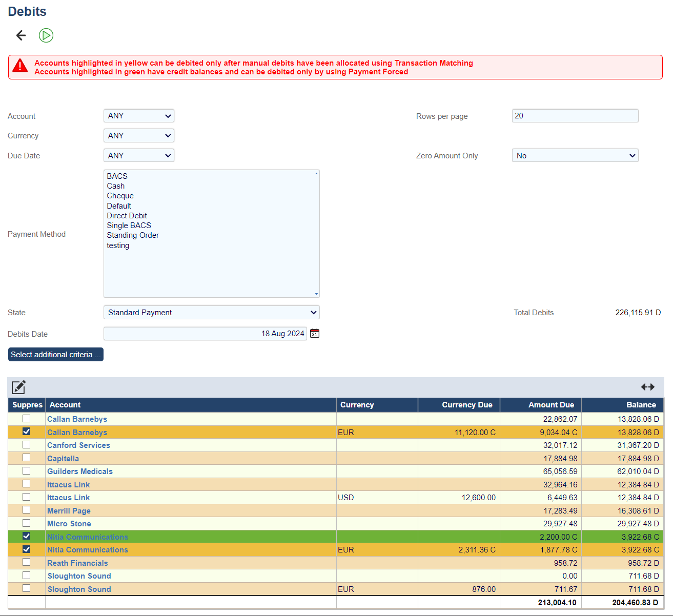Screen dimensions: 673x616
Task: Enable suppress checkbox for Reath Financials
Action: 27,562
